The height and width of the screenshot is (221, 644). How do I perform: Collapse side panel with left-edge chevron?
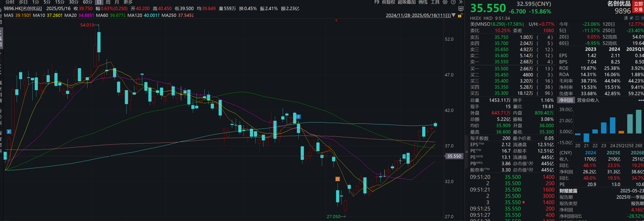(x=466, y=152)
